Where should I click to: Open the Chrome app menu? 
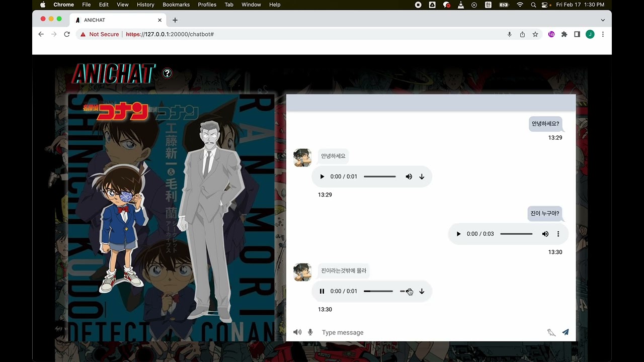(64, 5)
